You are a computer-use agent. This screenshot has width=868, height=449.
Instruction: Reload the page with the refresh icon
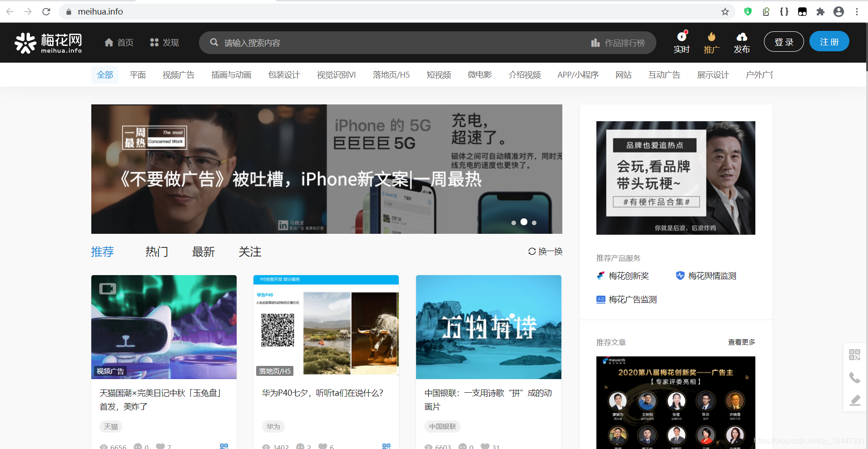point(46,12)
